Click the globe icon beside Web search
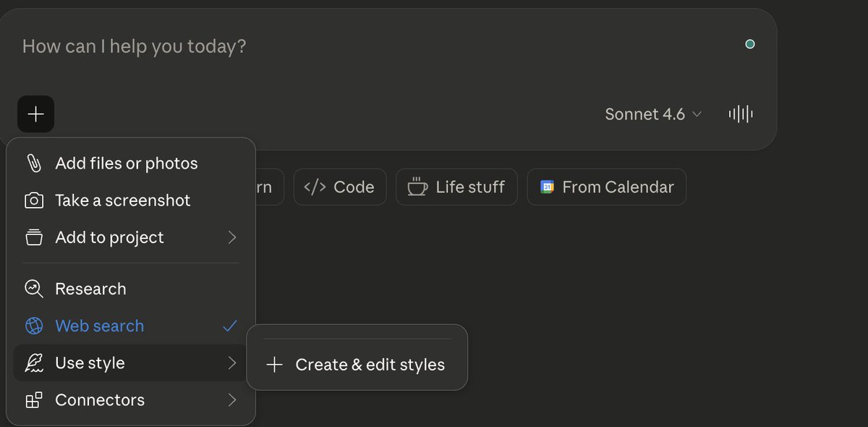 click(34, 326)
